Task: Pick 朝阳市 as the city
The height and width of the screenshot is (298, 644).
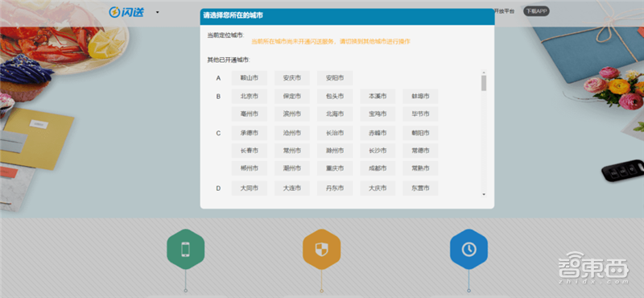Action: 420,133
